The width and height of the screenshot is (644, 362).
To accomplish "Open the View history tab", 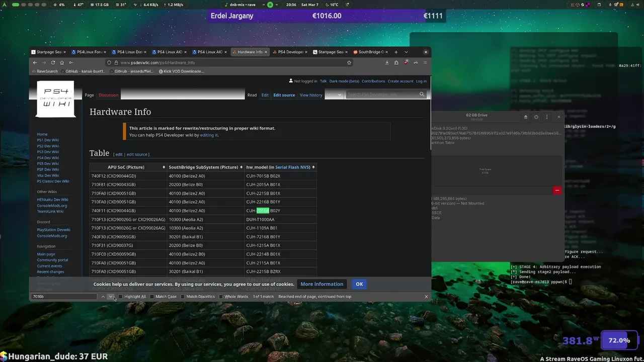I will pos(311,95).
